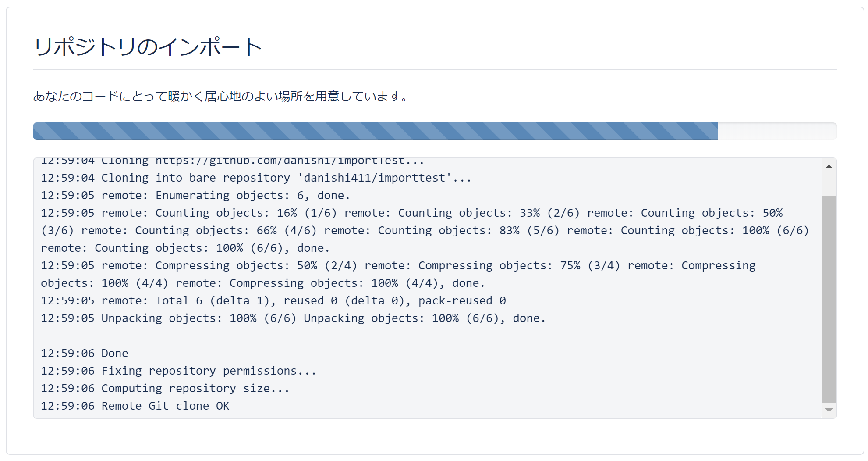
Task: Click the あなたのコード description text
Action: [220, 96]
